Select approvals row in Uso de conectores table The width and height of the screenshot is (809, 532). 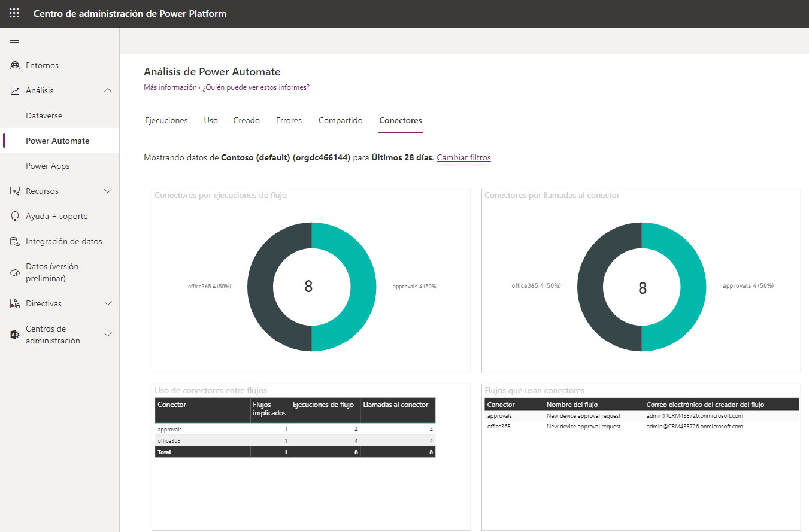295,430
